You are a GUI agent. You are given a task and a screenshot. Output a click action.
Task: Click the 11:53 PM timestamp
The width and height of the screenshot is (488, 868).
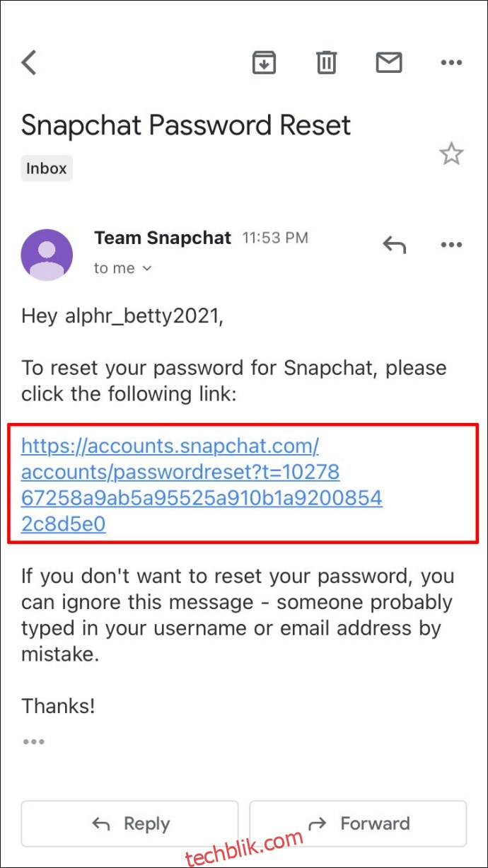point(275,238)
